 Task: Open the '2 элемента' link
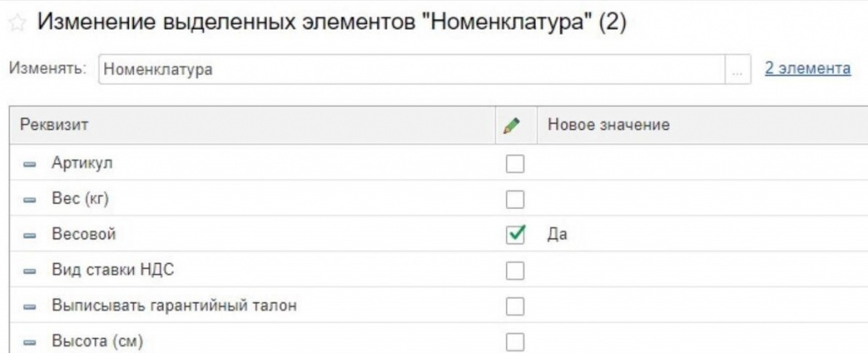(x=807, y=69)
